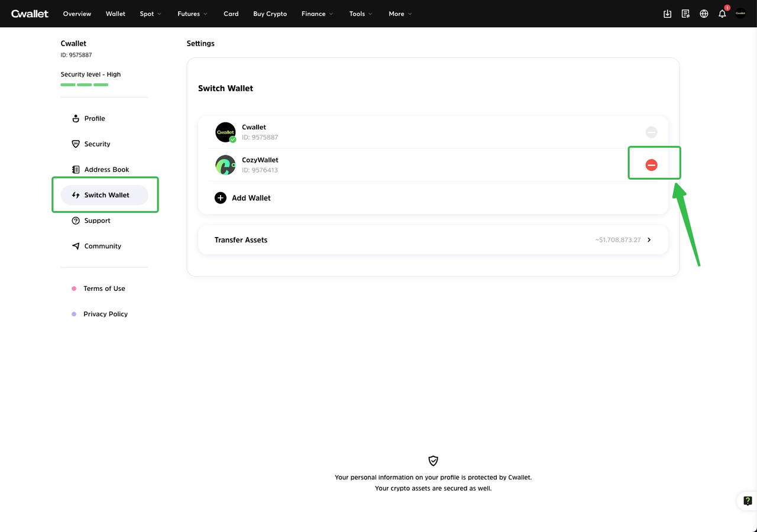The width and height of the screenshot is (757, 532).
Task: Open the notifications bell
Action: tap(722, 14)
